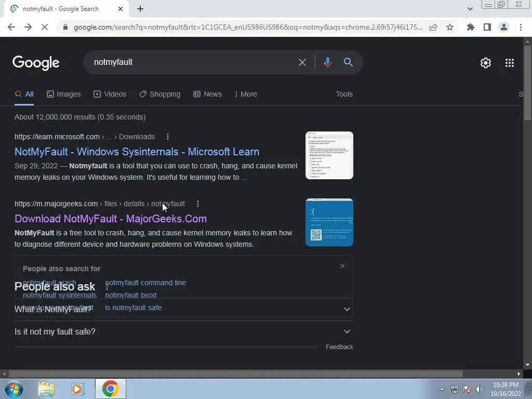Open the Chrome profile avatar
532x399 pixels.
coord(504,27)
